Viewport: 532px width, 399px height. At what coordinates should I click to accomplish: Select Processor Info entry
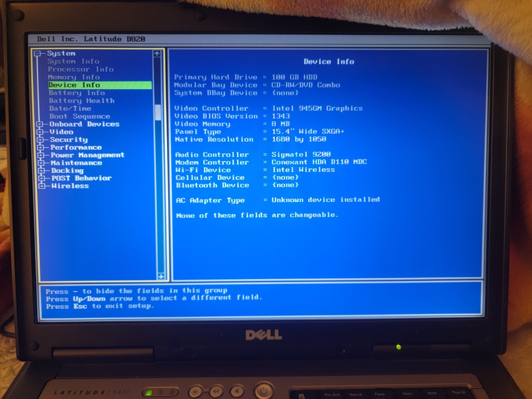point(80,69)
